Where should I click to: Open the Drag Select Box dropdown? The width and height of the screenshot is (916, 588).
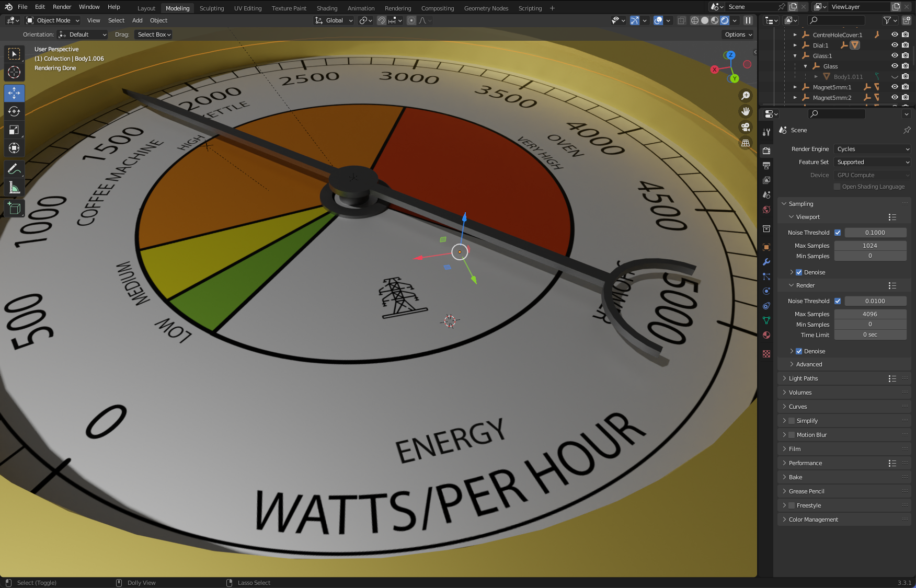pyautogui.click(x=154, y=34)
